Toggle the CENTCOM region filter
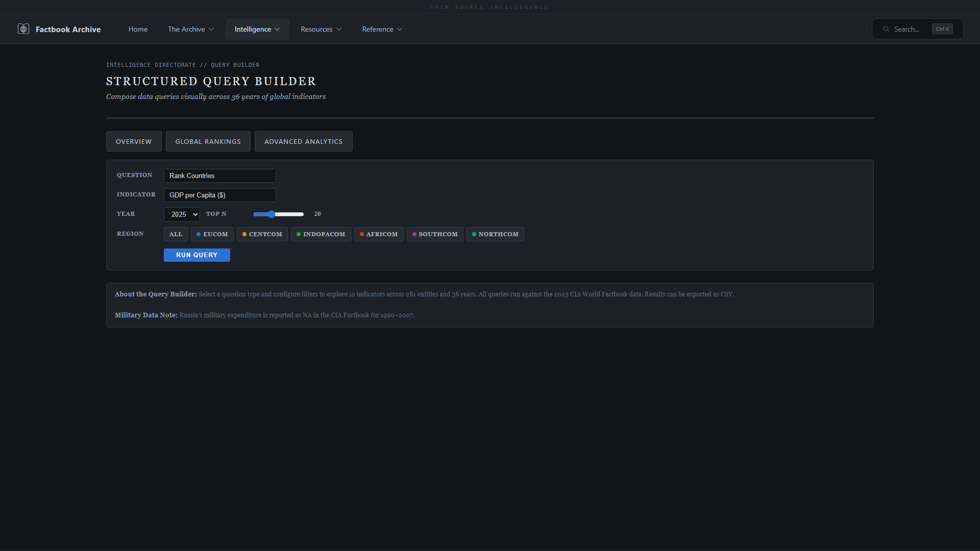 262,234
